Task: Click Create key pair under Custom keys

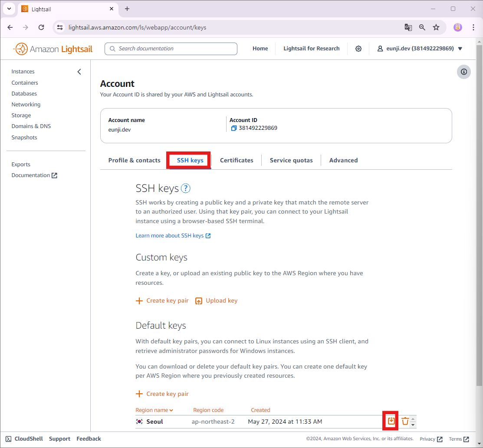Action: click(x=167, y=301)
